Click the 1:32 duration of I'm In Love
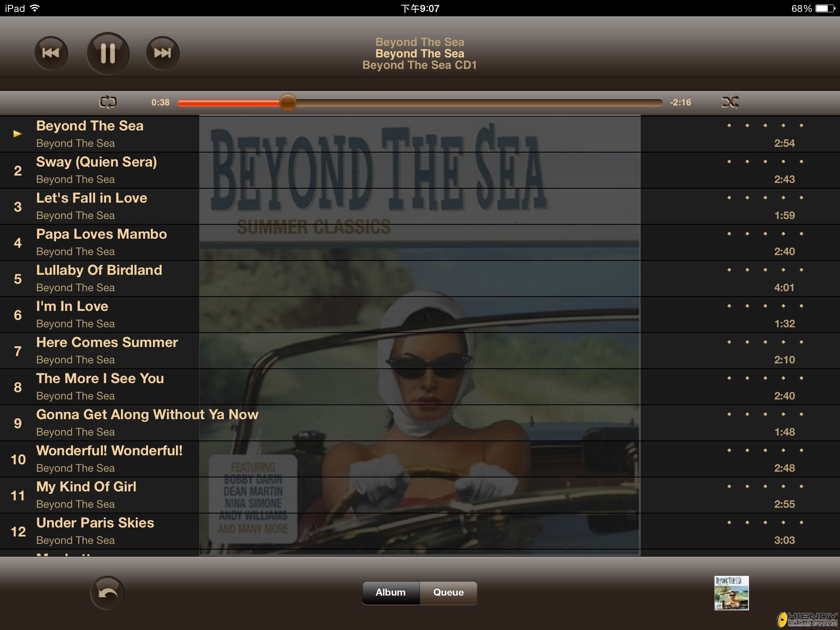This screenshot has height=630, width=840. point(784,324)
